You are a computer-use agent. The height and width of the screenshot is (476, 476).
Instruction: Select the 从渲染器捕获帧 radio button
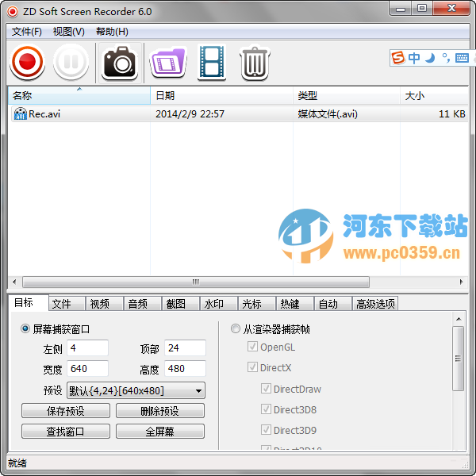(236, 328)
